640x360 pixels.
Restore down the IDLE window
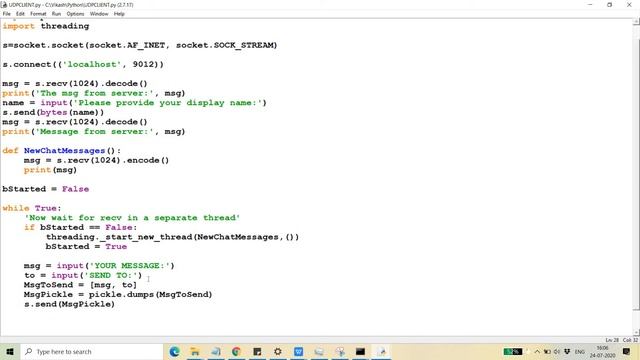tap(609, 4)
